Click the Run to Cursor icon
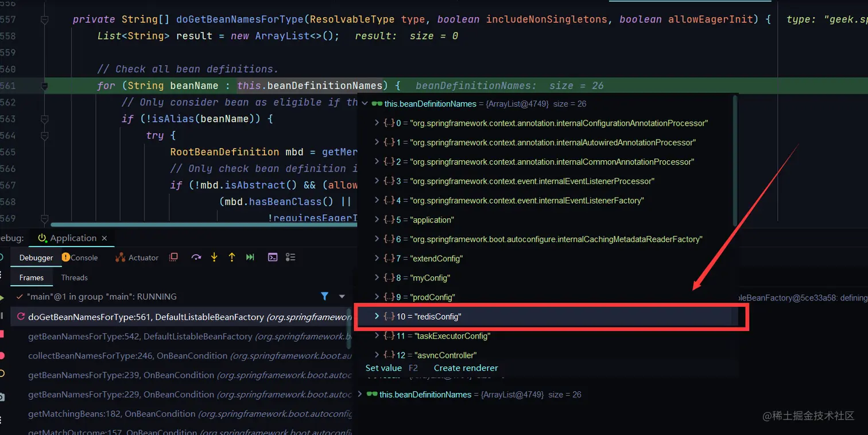 (250, 257)
